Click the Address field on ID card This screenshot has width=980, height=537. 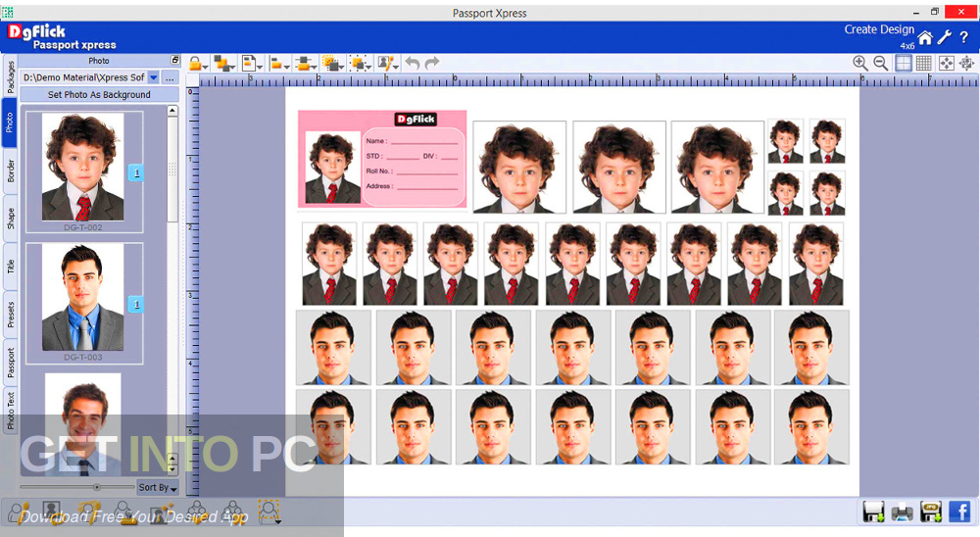[412, 186]
